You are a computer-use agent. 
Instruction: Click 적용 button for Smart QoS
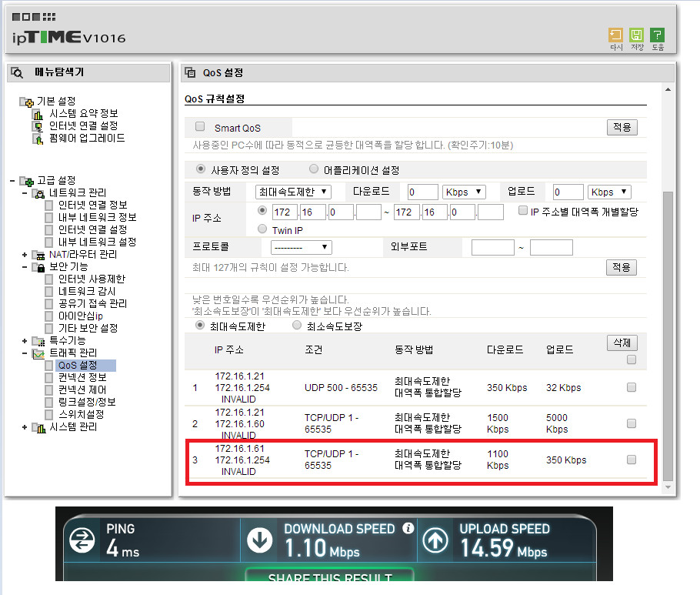pyautogui.click(x=622, y=127)
